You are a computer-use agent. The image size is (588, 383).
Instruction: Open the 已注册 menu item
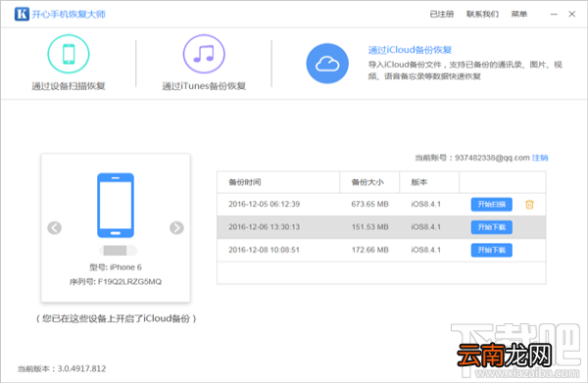point(441,15)
